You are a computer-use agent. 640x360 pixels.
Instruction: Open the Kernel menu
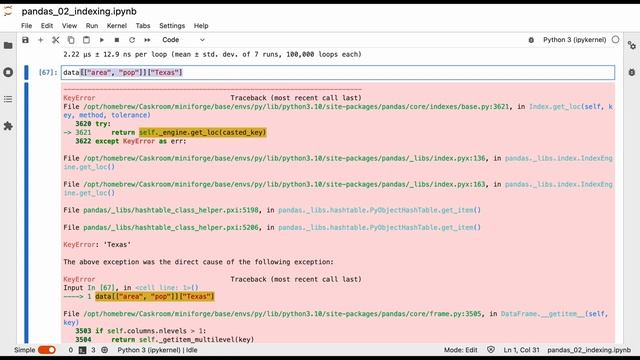[x=117, y=26]
